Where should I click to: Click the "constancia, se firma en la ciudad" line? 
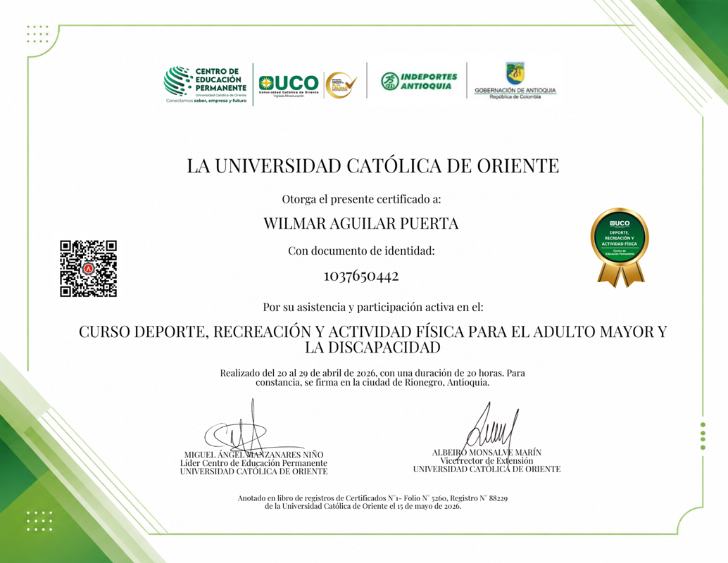click(x=372, y=383)
